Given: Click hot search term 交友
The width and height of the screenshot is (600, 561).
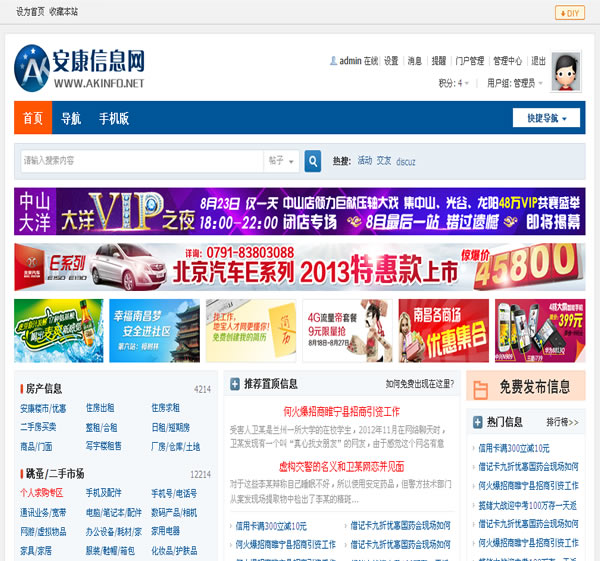Looking at the screenshot, I should [x=384, y=161].
